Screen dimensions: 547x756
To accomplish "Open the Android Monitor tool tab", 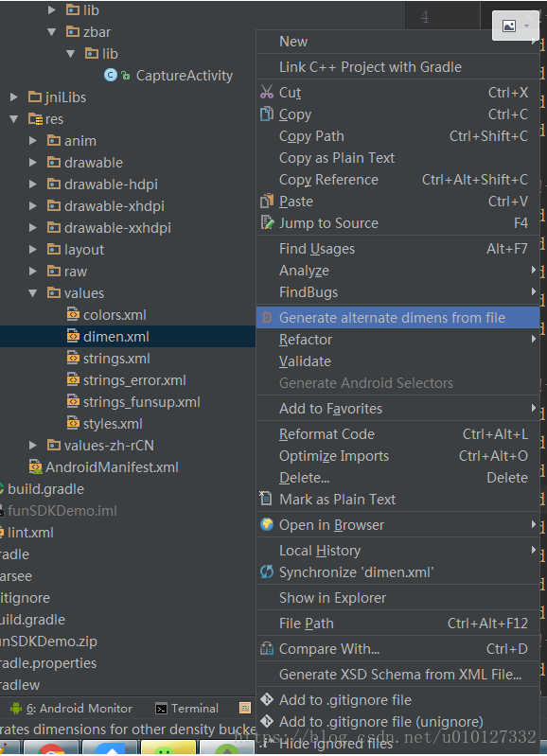I will tap(71, 709).
